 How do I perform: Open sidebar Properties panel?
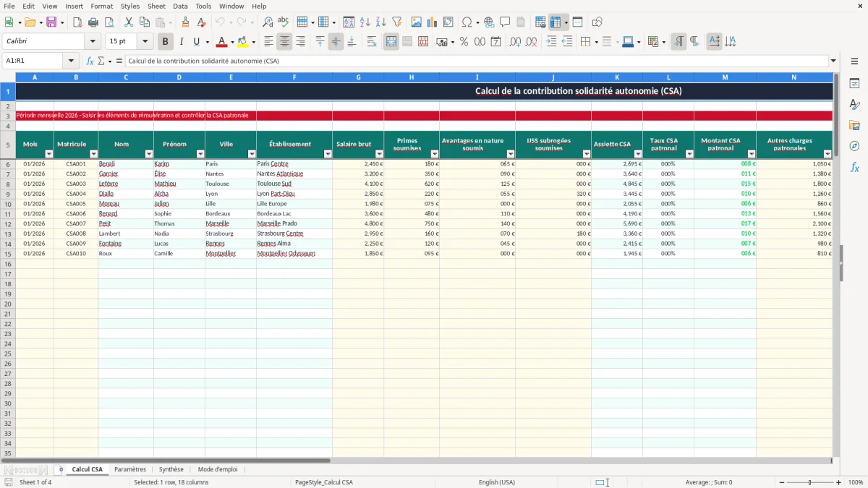pos(854,84)
